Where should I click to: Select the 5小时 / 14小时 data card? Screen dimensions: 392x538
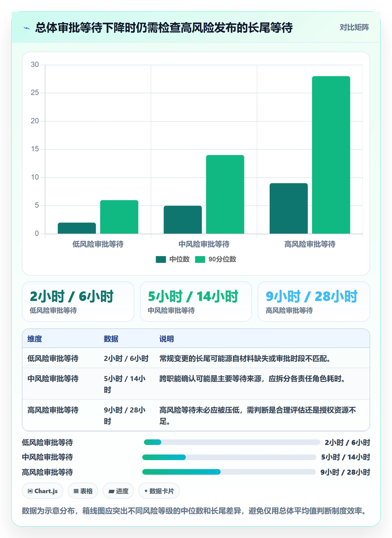[196, 302]
